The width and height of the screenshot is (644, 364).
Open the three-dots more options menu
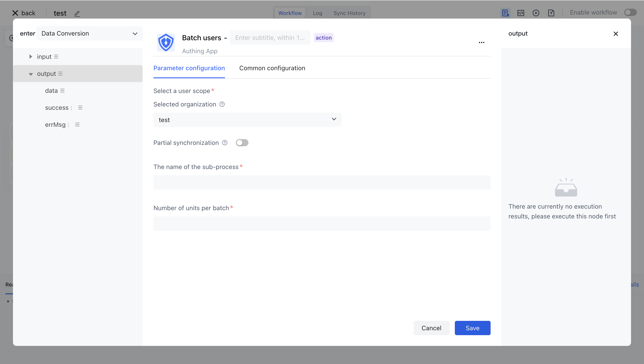[x=481, y=42]
